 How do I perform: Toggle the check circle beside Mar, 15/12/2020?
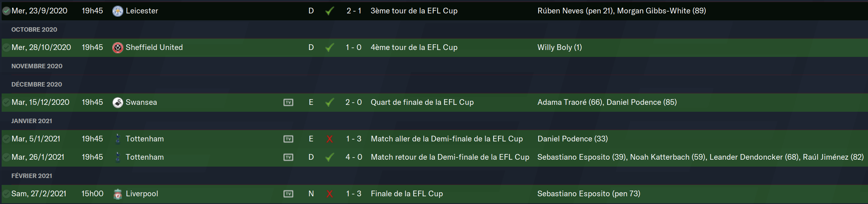(6, 102)
